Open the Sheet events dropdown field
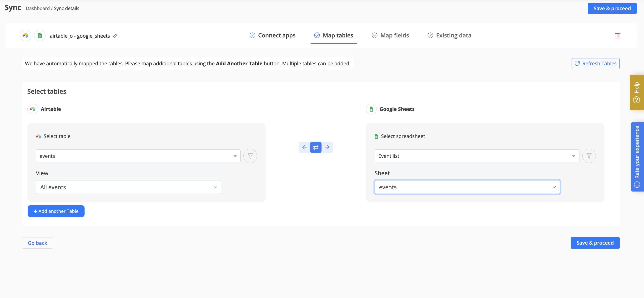 pyautogui.click(x=467, y=187)
